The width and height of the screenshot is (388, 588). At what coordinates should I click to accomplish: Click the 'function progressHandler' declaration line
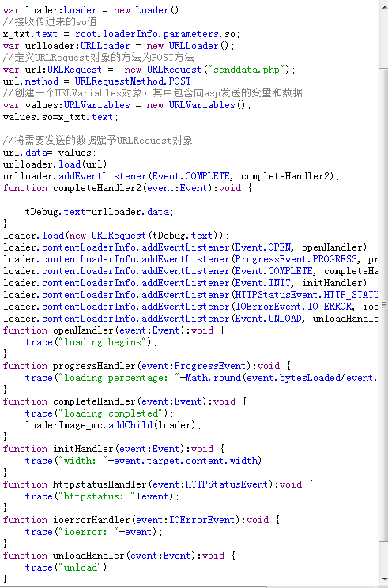click(146, 366)
